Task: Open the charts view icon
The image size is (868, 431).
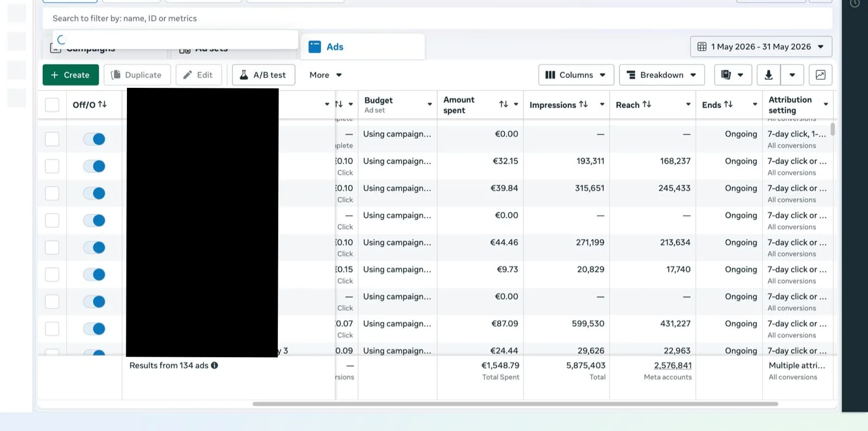Action: [820, 75]
